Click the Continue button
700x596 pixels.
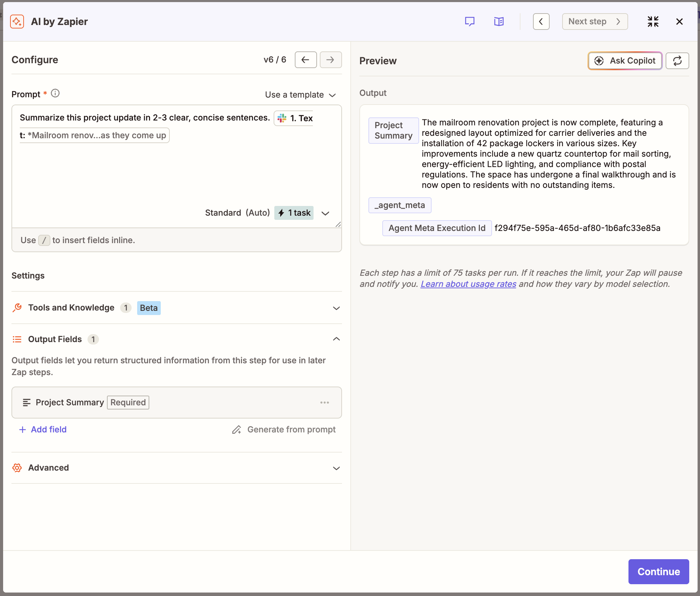659,572
